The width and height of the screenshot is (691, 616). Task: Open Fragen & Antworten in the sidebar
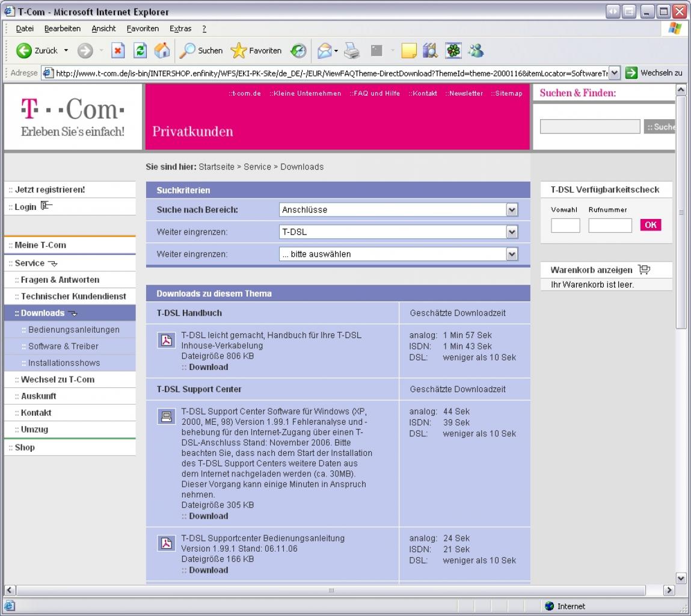[x=60, y=280]
